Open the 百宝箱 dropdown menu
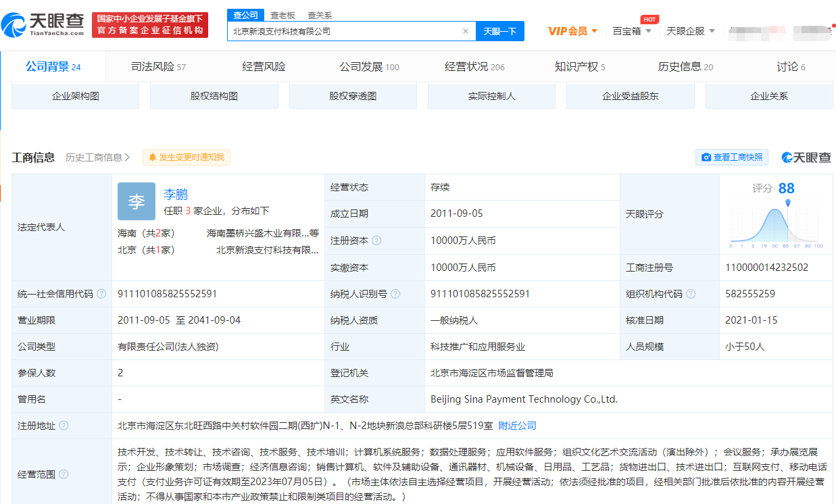The width and height of the screenshot is (836, 504). 632,31
